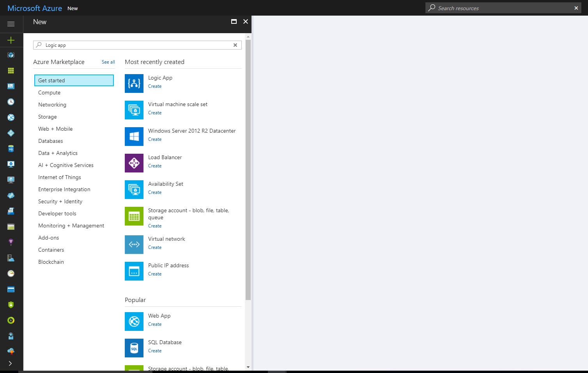
Task: Open Help and support person icon
Action: (11, 336)
